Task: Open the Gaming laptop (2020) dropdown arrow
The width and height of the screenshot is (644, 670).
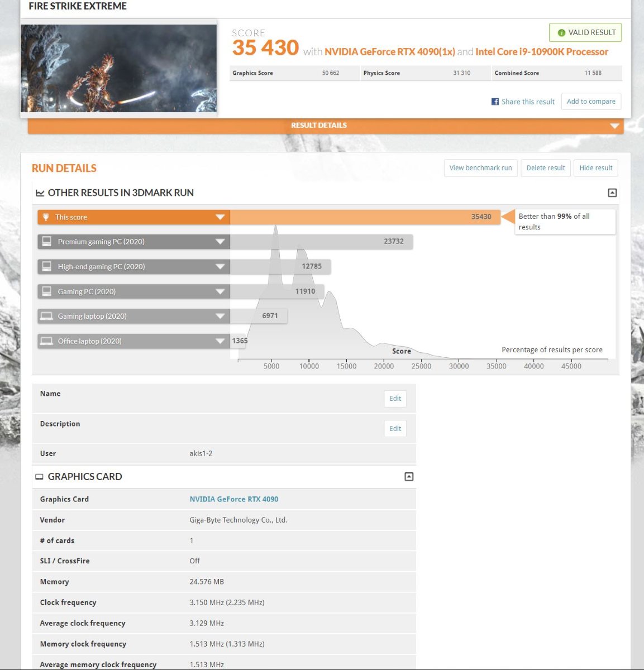Action: pyautogui.click(x=220, y=316)
